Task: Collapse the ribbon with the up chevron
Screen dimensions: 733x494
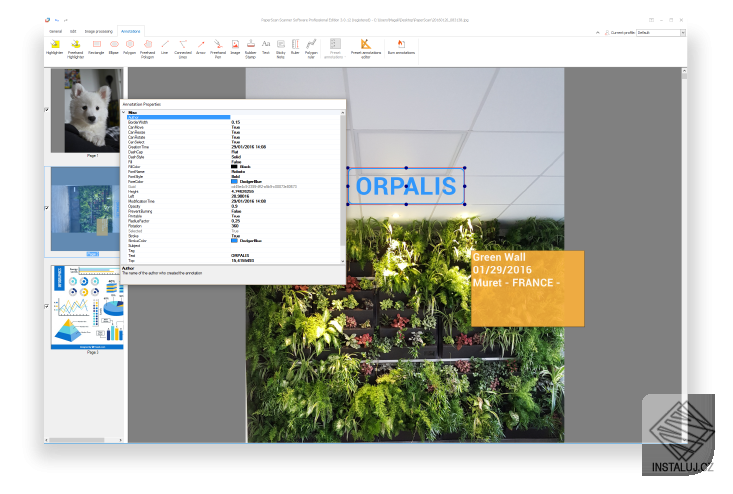Action: tap(597, 33)
